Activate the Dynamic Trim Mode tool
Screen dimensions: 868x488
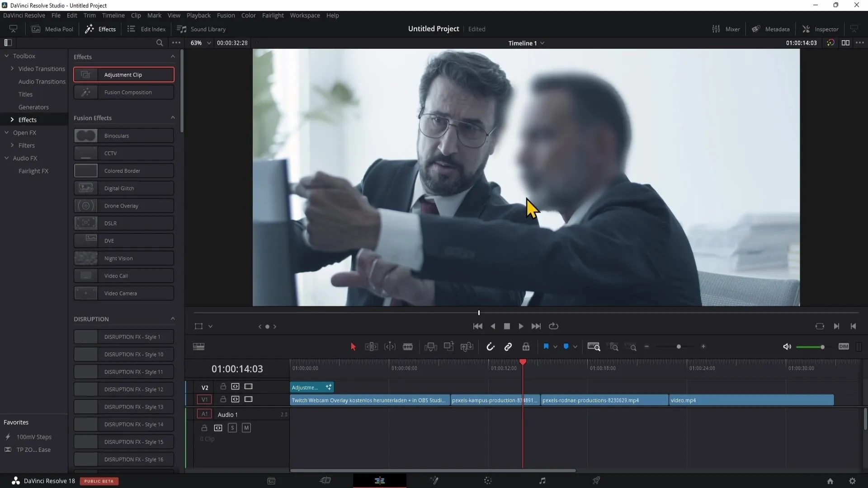point(390,347)
